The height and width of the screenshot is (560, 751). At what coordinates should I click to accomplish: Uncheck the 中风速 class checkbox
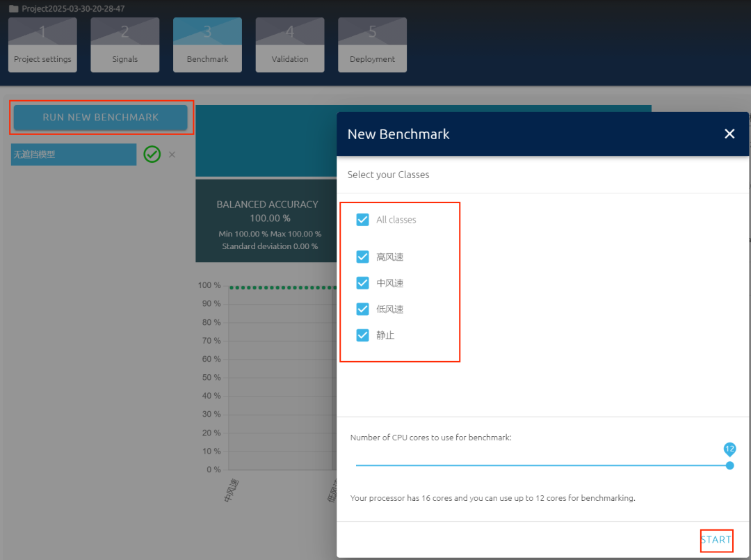(362, 283)
